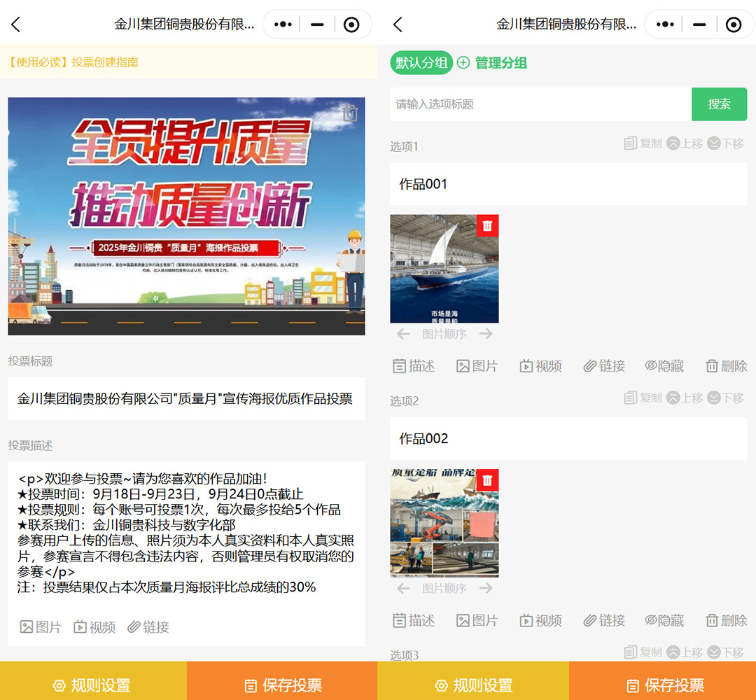Copy option 1 using 复制
756x700 pixels.
click(643, 143)
